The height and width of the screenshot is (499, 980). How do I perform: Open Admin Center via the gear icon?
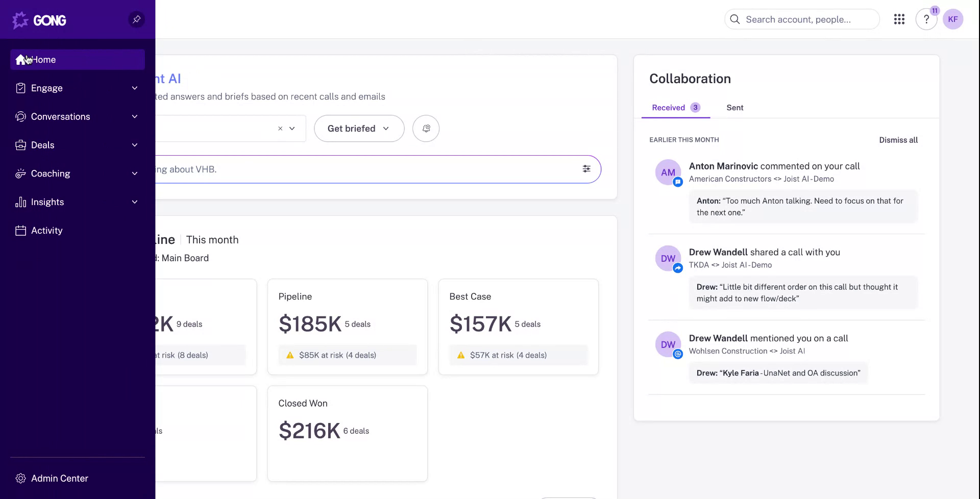pos(21,478)
